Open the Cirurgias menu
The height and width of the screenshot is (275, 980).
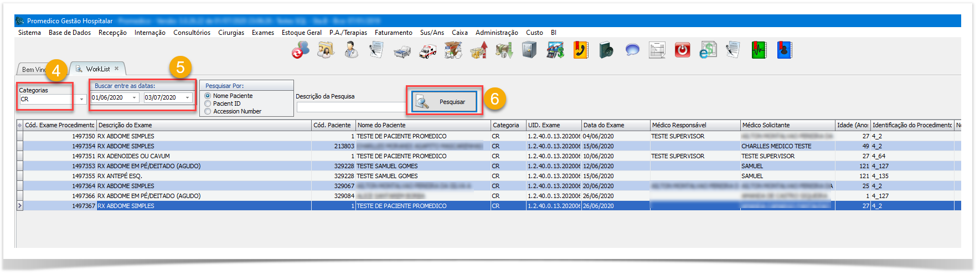(231, 33)
